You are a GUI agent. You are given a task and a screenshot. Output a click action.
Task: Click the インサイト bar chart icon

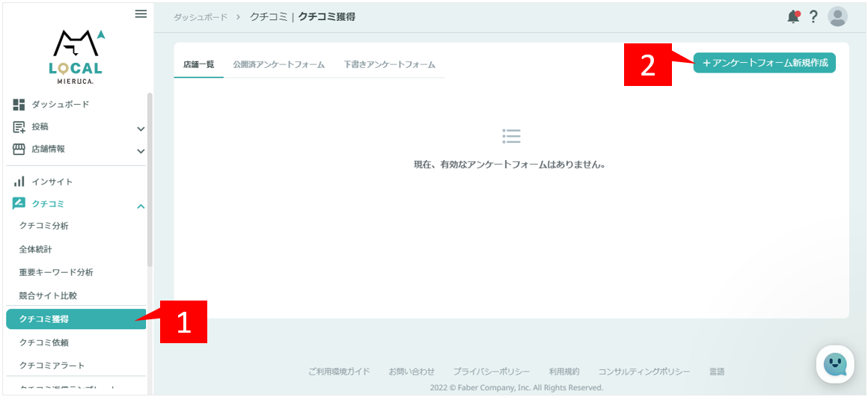coord(19,182)
